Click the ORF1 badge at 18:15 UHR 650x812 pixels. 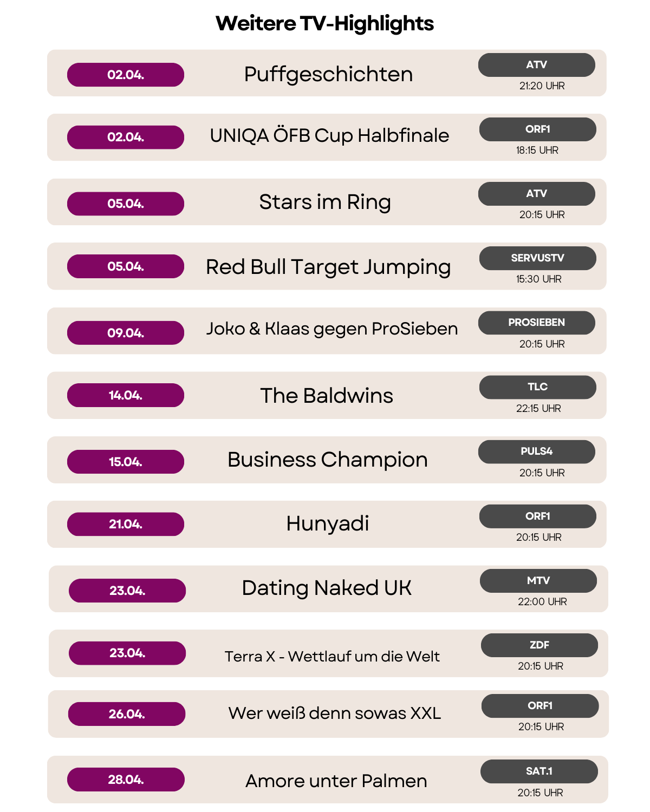tap(538, 129)
